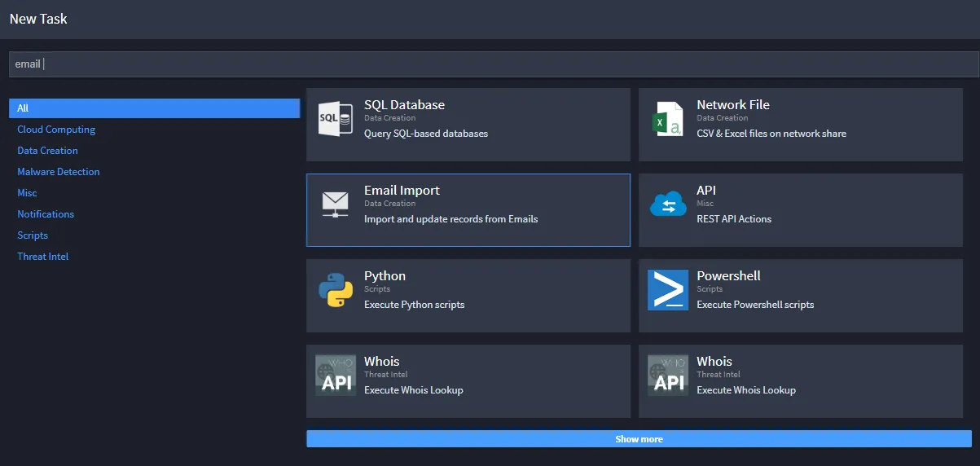Click the API cloud icon
980x466 pixels.
[x=668, y=204]
